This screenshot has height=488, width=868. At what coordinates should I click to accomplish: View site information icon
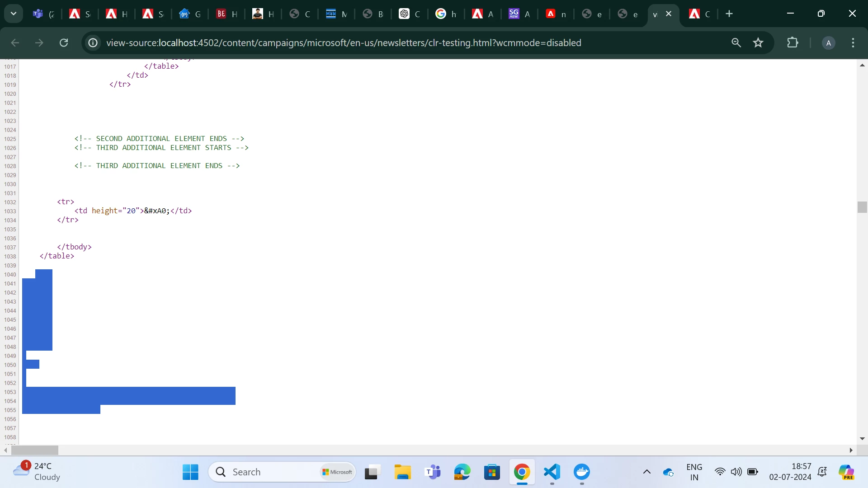point(93,42)
